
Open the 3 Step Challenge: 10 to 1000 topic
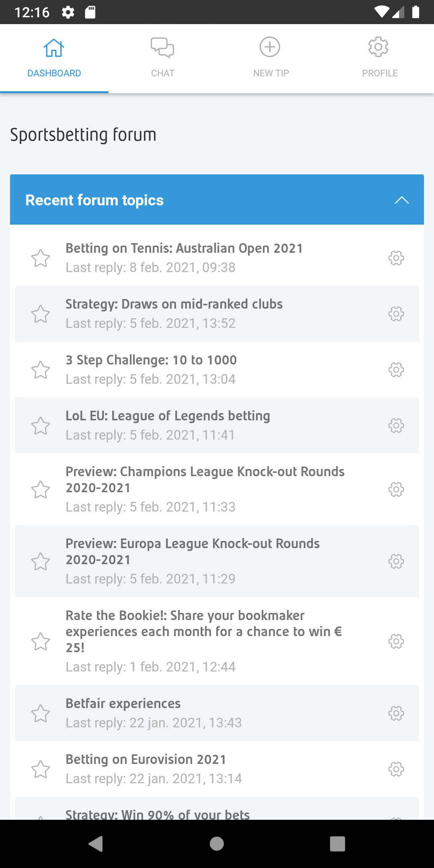[x=151, y=360]
